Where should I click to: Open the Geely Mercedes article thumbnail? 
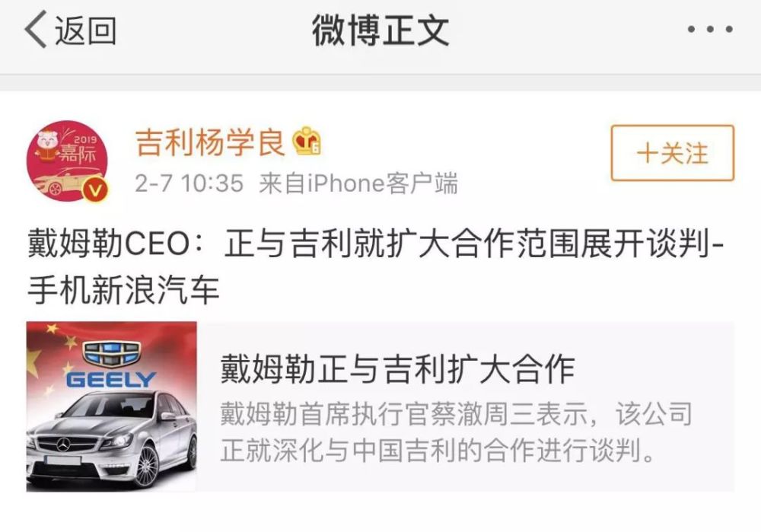(112, 406)
